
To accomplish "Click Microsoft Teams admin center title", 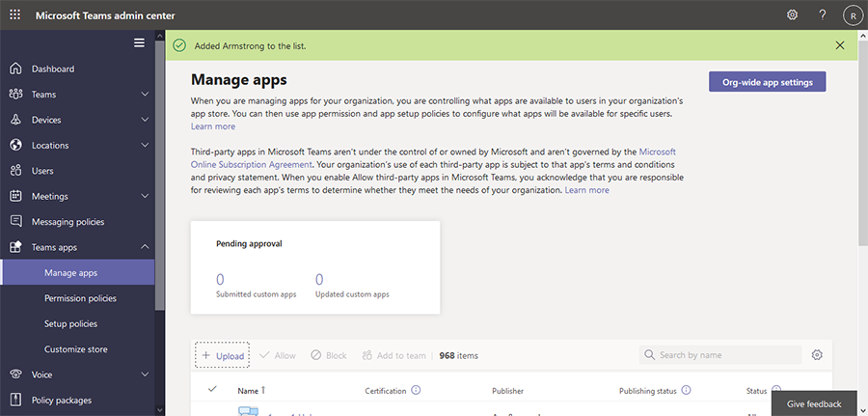I will tap(105, 15).
